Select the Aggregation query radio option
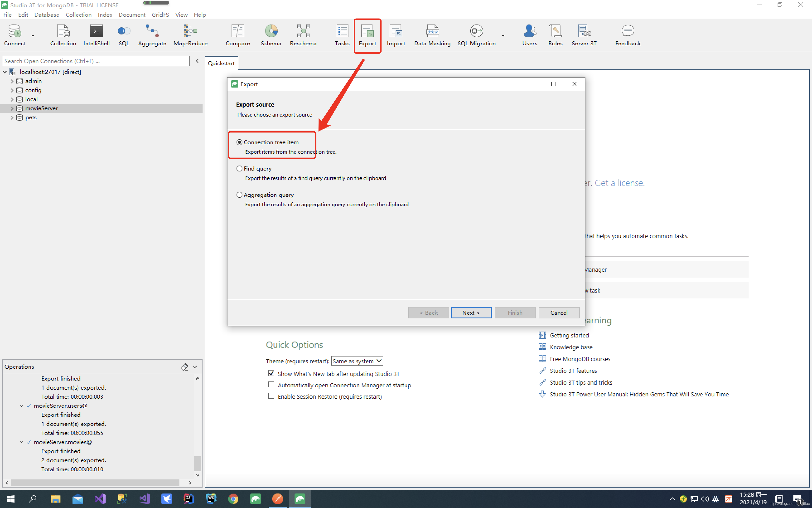Screen dimensions: 812x508 click(239, 195)
